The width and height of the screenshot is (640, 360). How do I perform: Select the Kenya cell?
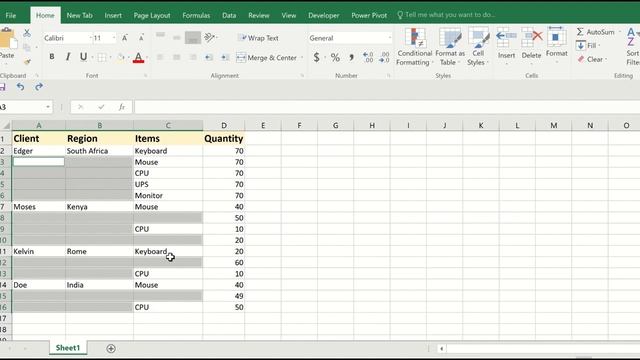pyautogui.click(x=99, y=207)
